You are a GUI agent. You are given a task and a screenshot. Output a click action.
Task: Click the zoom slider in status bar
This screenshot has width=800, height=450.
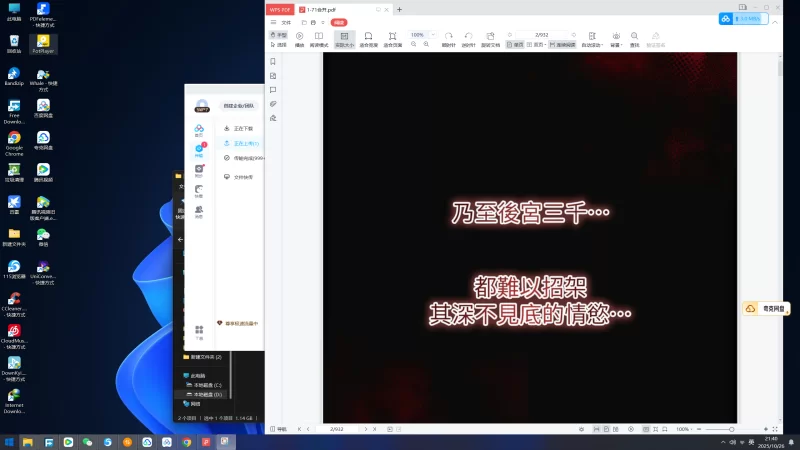pyautogui.click(x=730, y=429)
